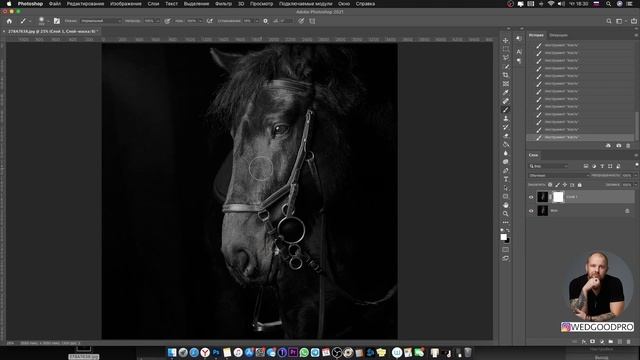Select the Path Selection tool

pos(506,188)
